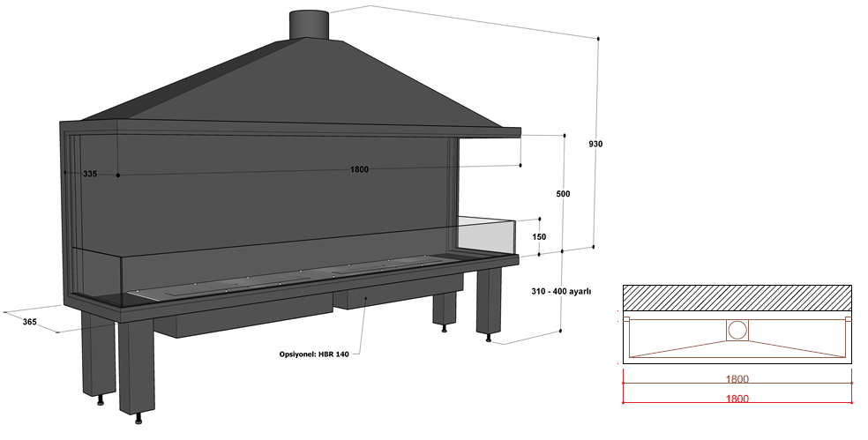This screenshot has width=868, height=440.
Task: Select the "310 - 400 ayarlı" label
Action: pos(561,291)
